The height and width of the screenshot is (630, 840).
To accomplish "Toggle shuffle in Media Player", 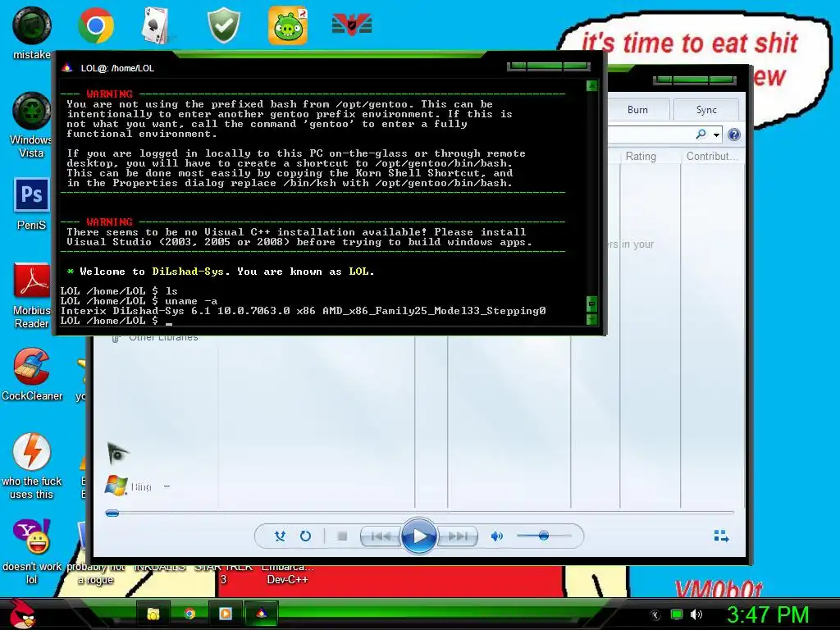I will tap(280, 536).
